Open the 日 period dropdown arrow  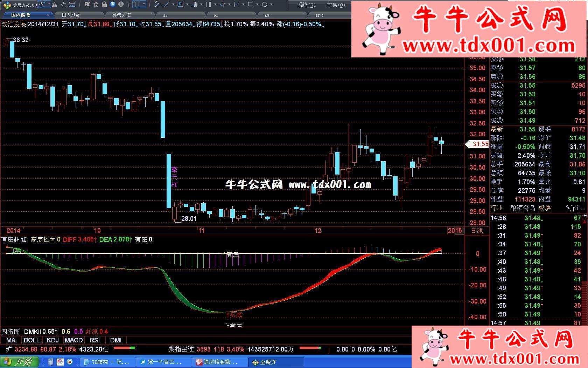tap(144, 4)
